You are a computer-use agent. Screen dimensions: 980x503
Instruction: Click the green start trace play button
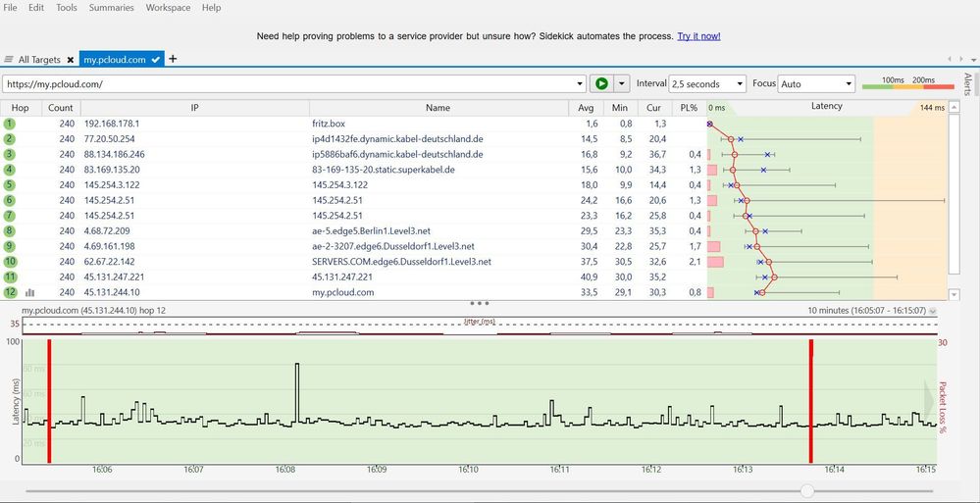601,83
